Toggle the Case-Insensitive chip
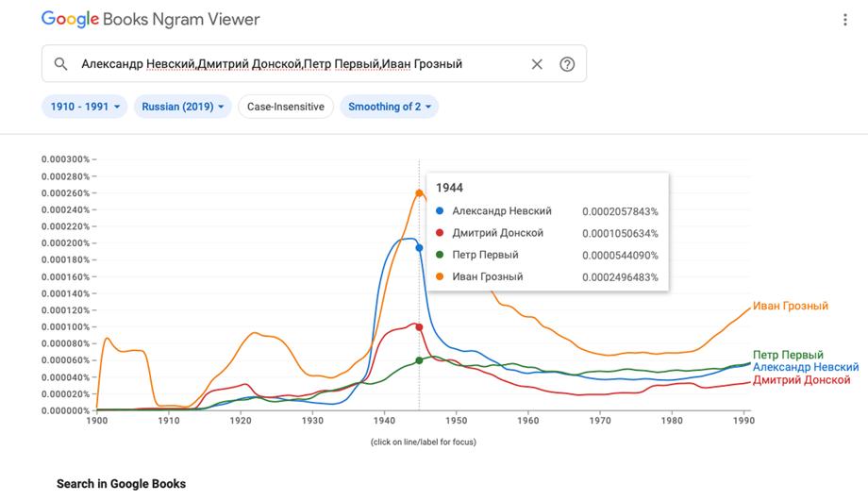Image resolution: width=868 pixels, height=500 pixels. pos(286,107)
